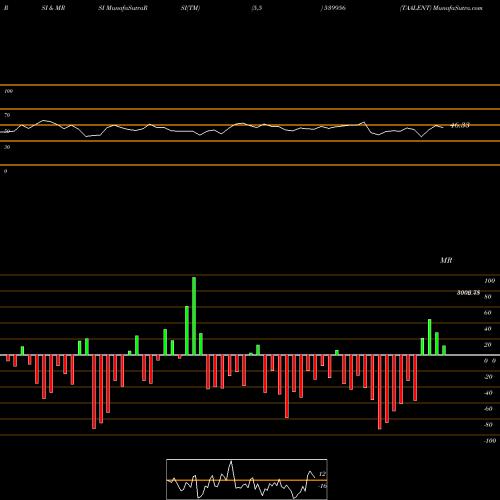Click the stock code 539956 in header
The width and height of the screenshot is (500, 500).
coord(335,8)
